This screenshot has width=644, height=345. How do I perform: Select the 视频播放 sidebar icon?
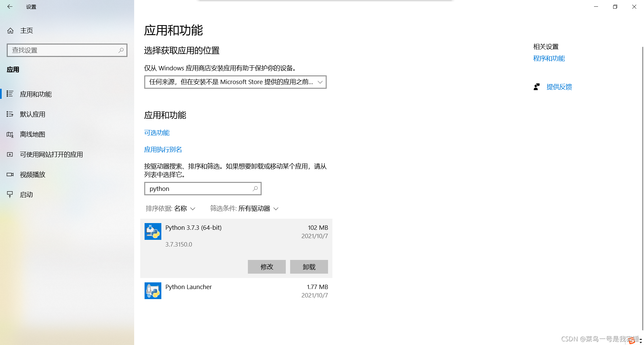click(x=10, y=175)
